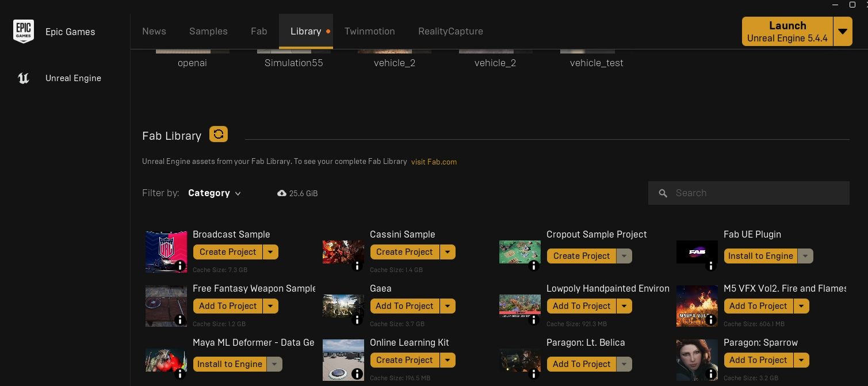
Task: Open the Launch engine version dropdown arrow
Action: click(x=843, y=32)
